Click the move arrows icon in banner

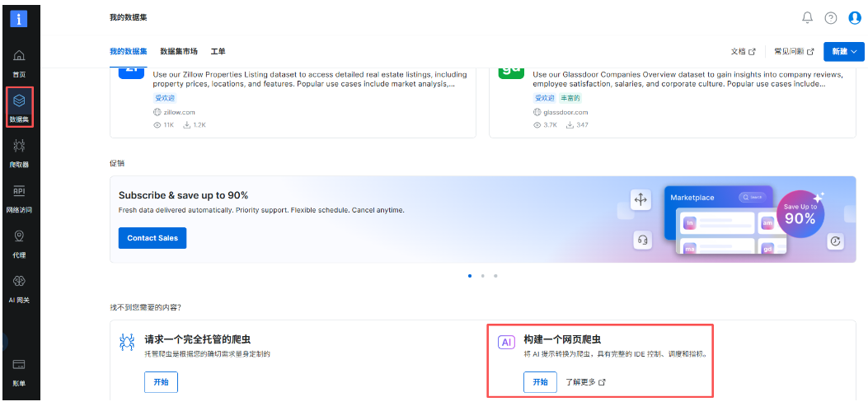640,199
